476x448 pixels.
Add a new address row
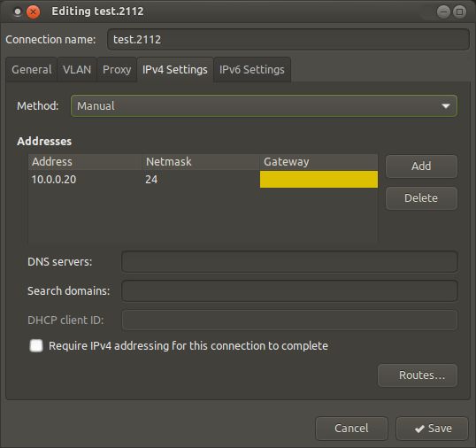421,166
